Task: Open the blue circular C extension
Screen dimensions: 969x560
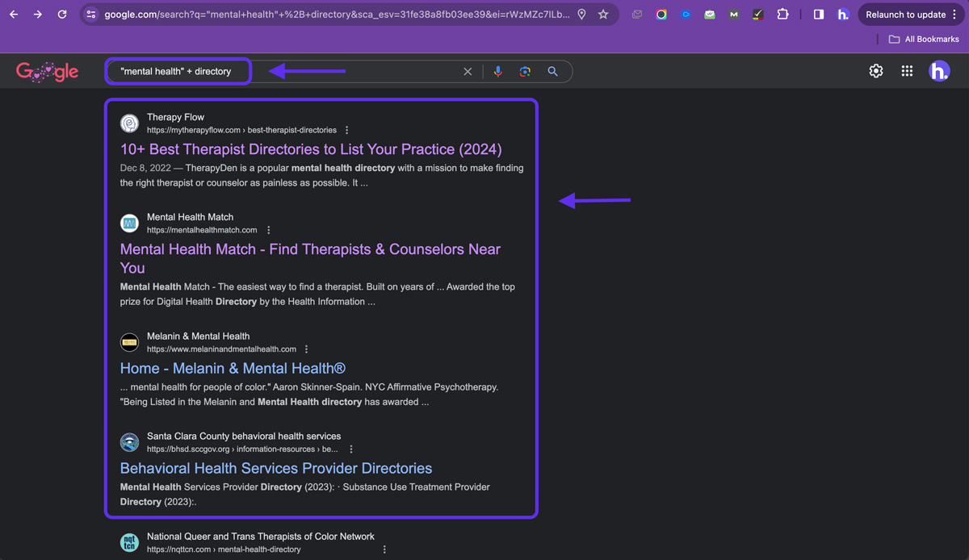Action: pos(686,15)
